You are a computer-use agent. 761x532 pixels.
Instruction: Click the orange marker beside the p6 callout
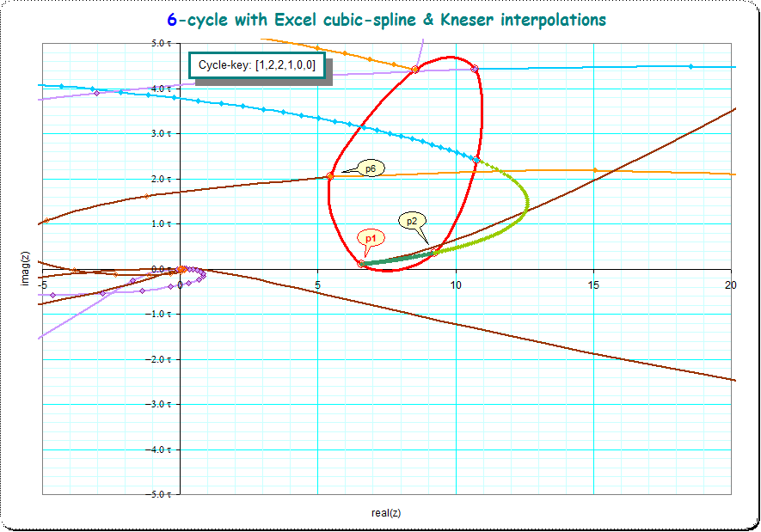click(x=330, y=176)
